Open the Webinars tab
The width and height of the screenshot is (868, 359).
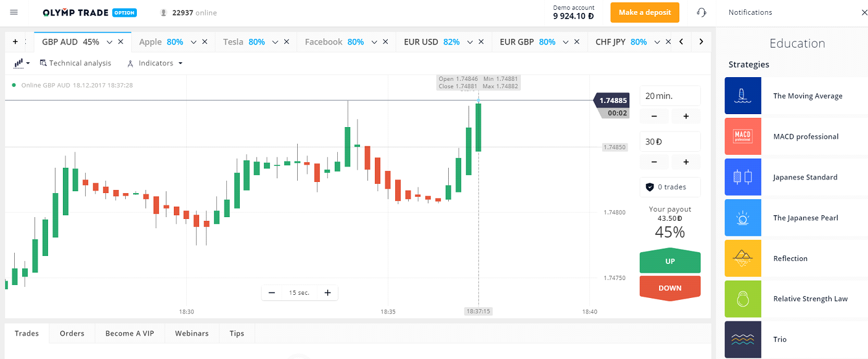point(192,333)
